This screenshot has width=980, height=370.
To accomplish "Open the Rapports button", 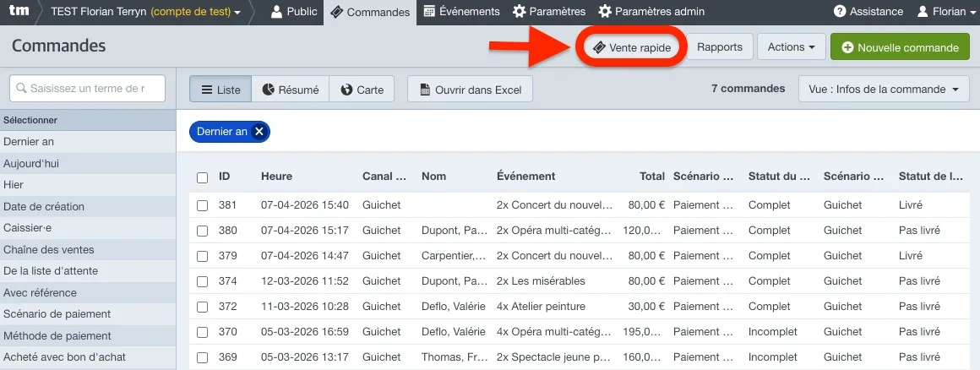I will click(x=720, y=46).
